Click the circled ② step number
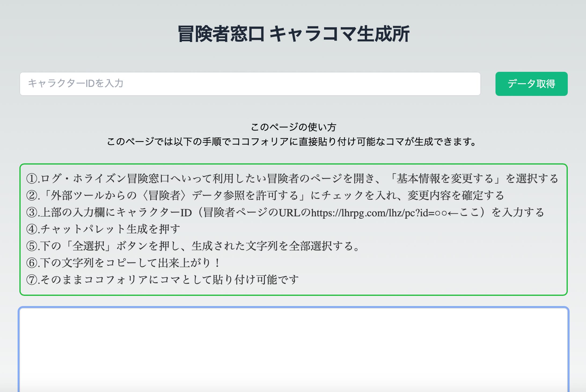The image size is (586, 392). coord(32,196)
